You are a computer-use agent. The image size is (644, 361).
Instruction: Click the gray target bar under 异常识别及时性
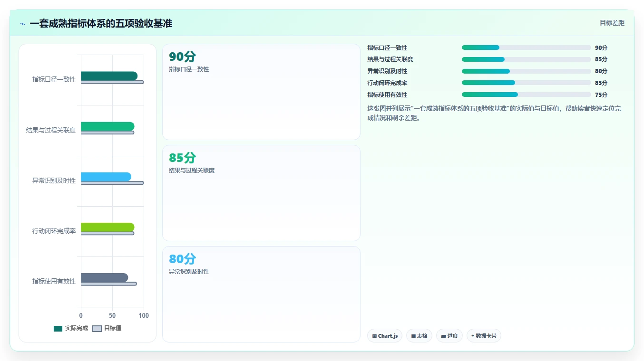click(112, 183)
